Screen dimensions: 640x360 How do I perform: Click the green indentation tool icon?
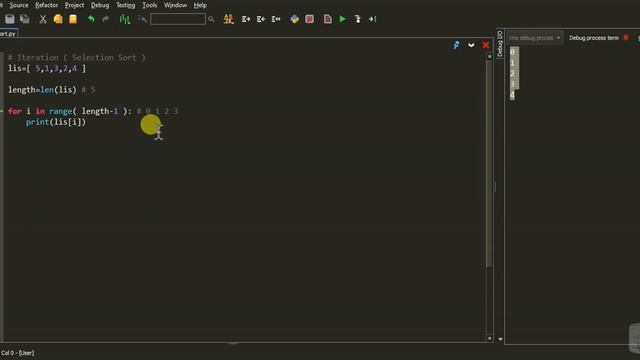(x=124, y=19)
